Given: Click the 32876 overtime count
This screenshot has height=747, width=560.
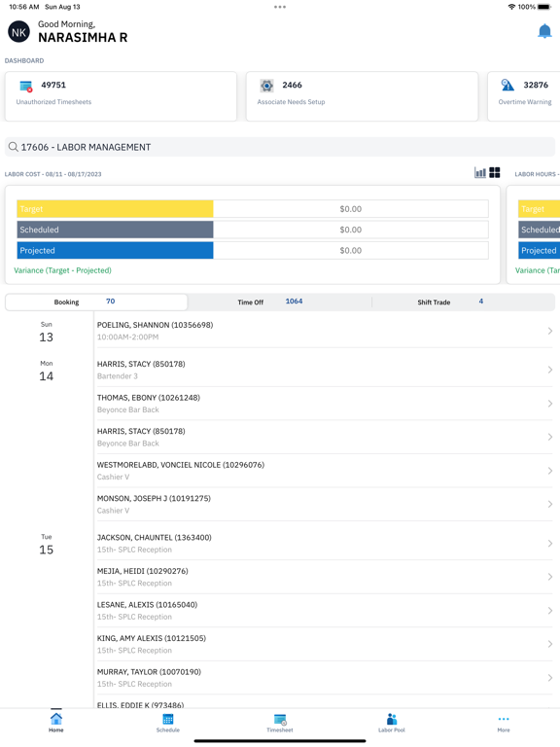Looking at the screenshot, I should tap(536, 85).
